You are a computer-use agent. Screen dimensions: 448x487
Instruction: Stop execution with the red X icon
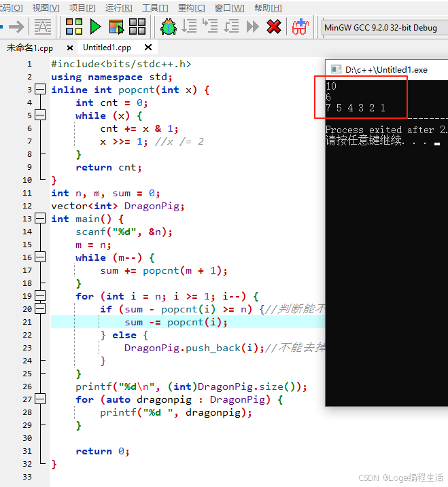pyautogui.click(x=274, y=26)
